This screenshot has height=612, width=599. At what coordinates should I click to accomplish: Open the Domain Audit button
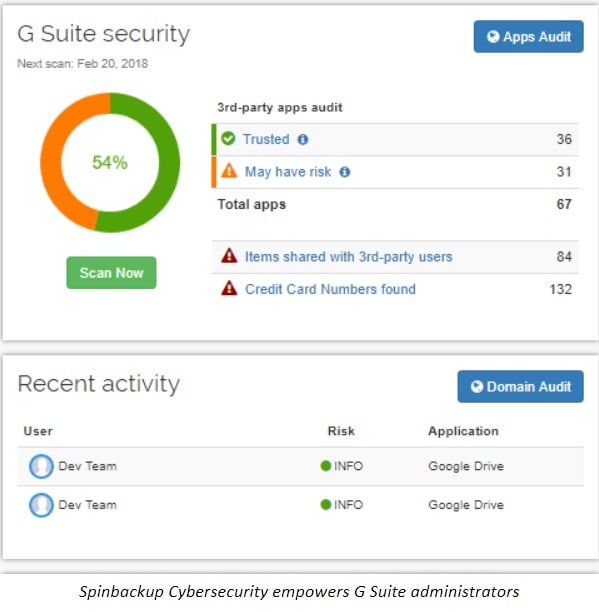[x=520, y=386]
